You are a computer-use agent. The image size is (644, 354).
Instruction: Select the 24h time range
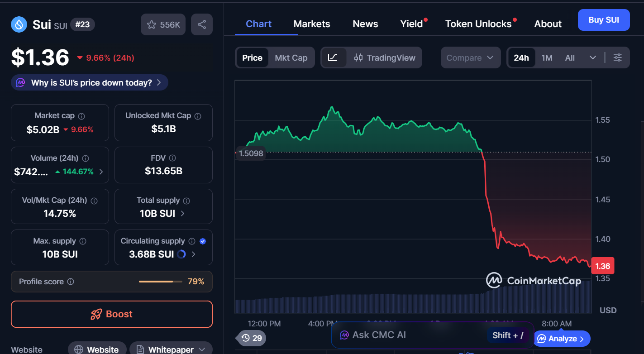pos(521,57)
